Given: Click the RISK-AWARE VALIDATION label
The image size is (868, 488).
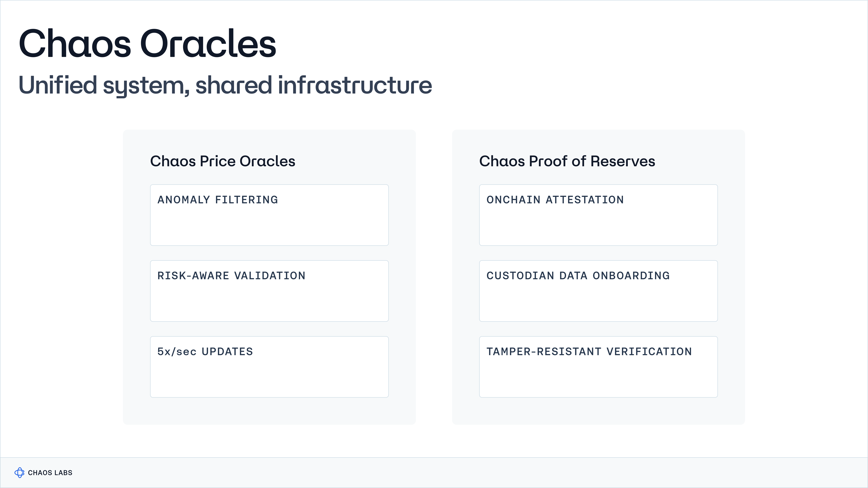Looking at the screenshot, I should [x=231, y=276].
